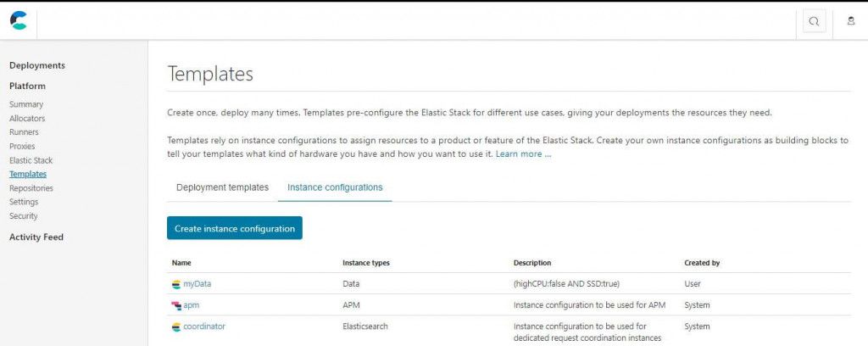Click the dedicated request coordination description
This screenshot has height=346, width=868.
point(587,332)
